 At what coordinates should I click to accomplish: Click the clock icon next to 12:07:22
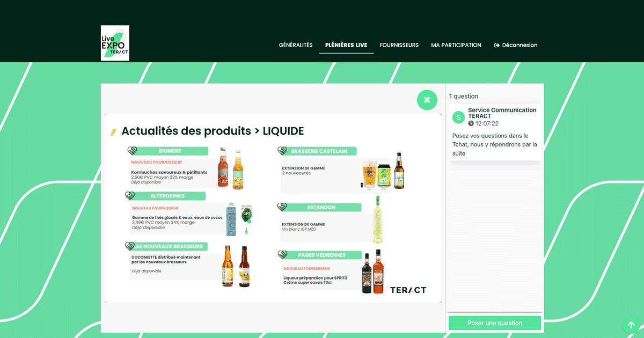click(x=471, y=123)
